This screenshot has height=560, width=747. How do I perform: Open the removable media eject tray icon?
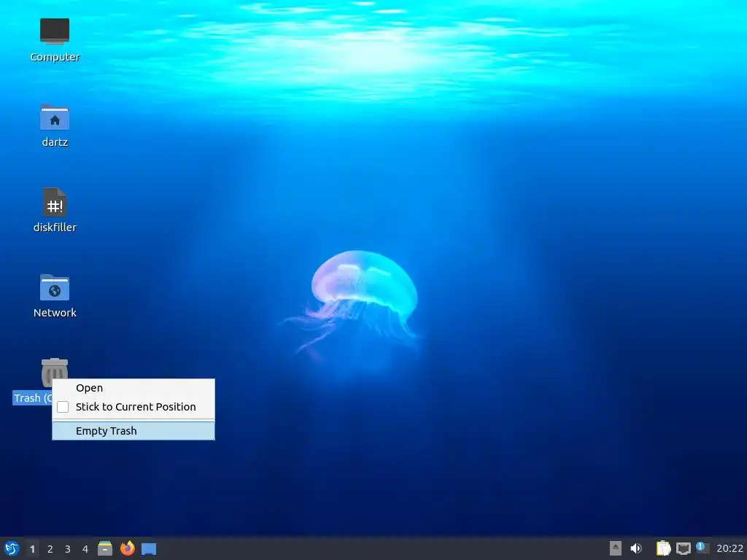[616, 548]
